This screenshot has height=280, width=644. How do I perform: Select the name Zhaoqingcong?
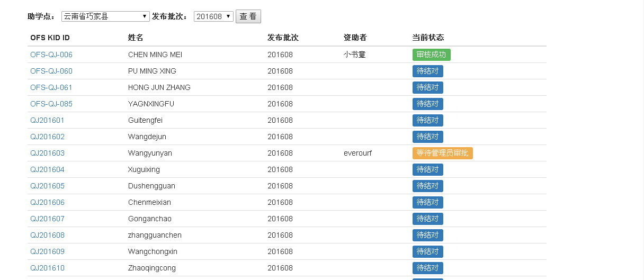152,268
